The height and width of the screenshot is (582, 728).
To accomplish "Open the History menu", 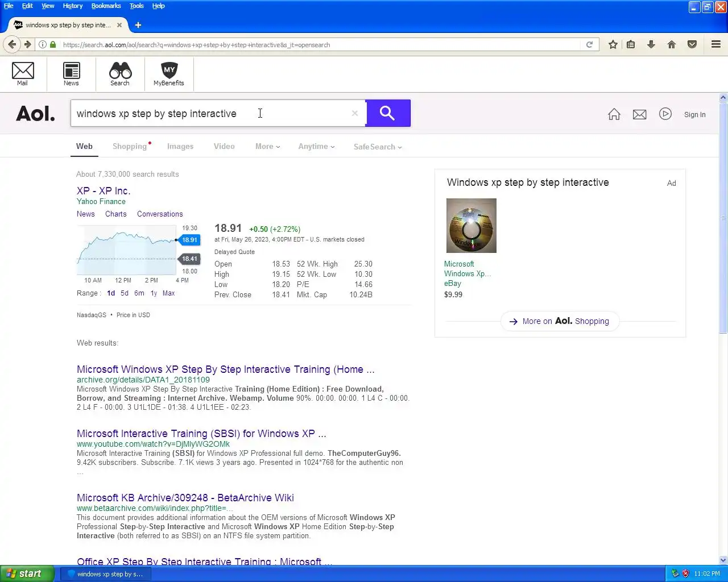I will pos(73,6).
